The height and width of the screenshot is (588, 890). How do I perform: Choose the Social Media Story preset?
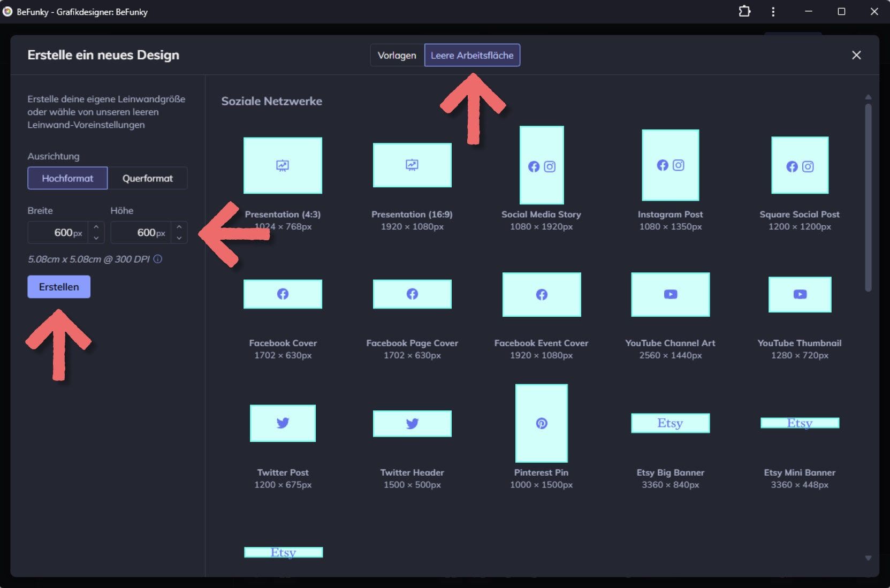542,165
